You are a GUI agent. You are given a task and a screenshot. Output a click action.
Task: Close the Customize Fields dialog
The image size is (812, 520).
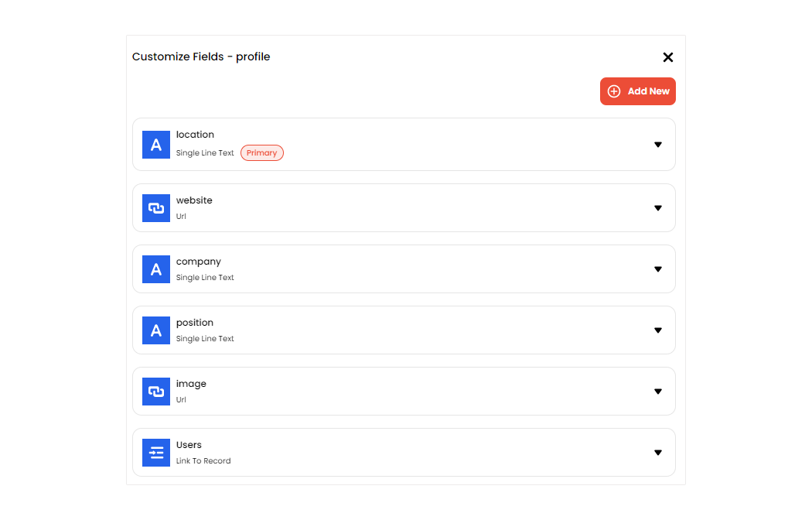tap(668, 57)
